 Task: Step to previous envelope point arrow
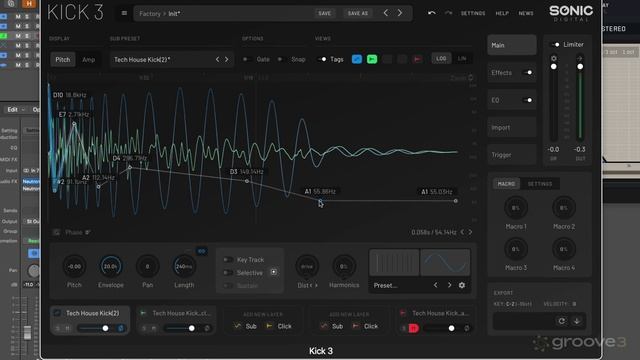click(x=462, y=232)
